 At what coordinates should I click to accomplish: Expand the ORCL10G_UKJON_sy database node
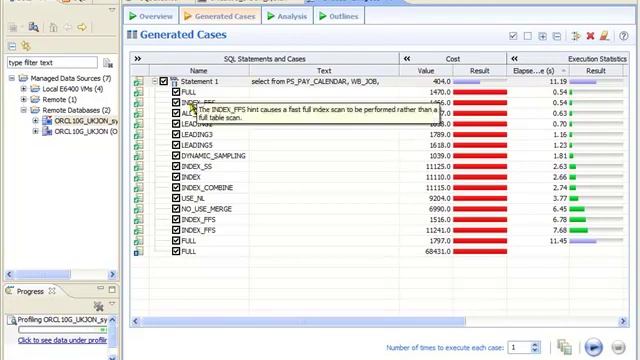(36, 120)
